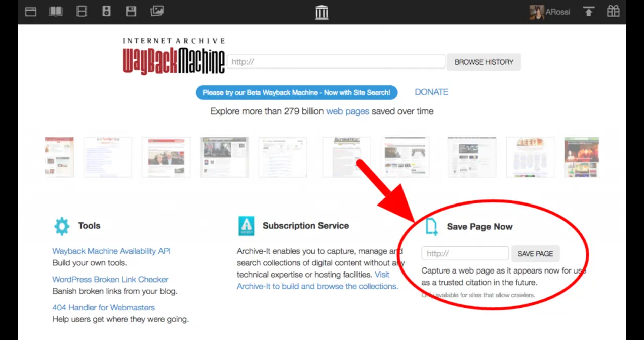This screenshot has width=644, height=340.
Task: Open the second archived site thumbnail
Action: click(108, 157)
